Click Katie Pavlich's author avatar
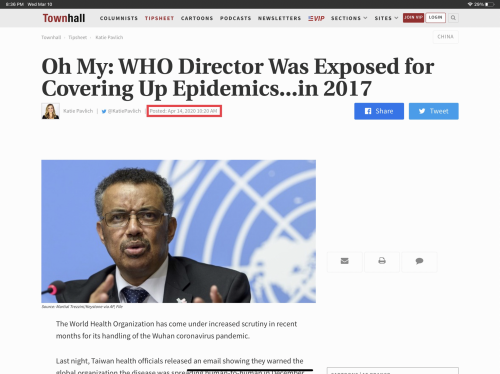 (x=51, y=111)
